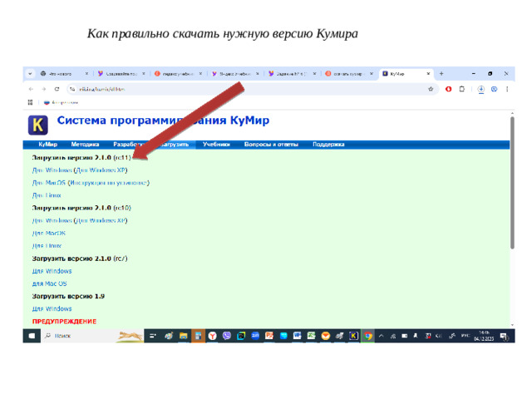Image resolution: width=532 pixels, height=399 pixels.
Task: Download rc10 version Для Windows link
Action: 52,220
